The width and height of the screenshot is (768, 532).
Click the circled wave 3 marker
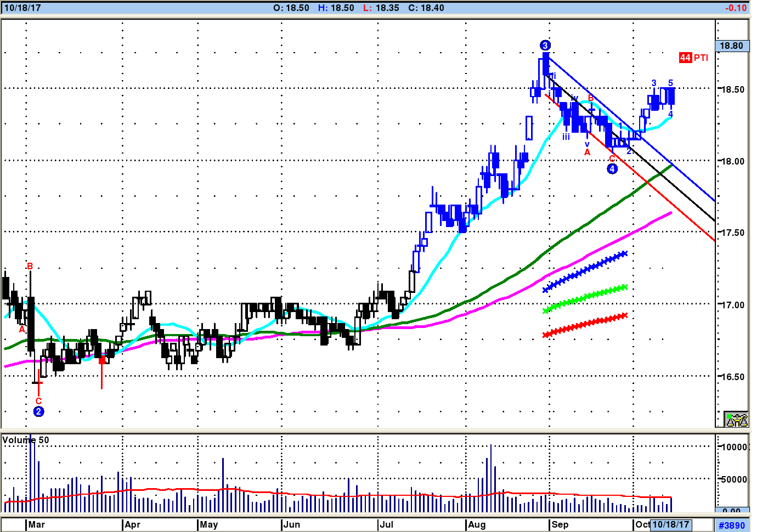click(545, 46)
